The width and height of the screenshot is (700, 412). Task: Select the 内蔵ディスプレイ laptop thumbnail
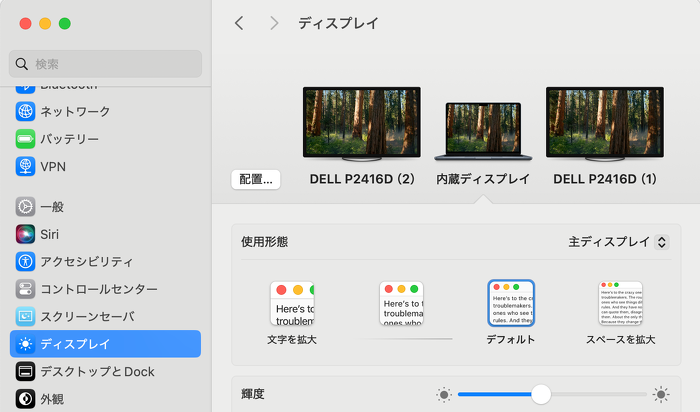483,132
